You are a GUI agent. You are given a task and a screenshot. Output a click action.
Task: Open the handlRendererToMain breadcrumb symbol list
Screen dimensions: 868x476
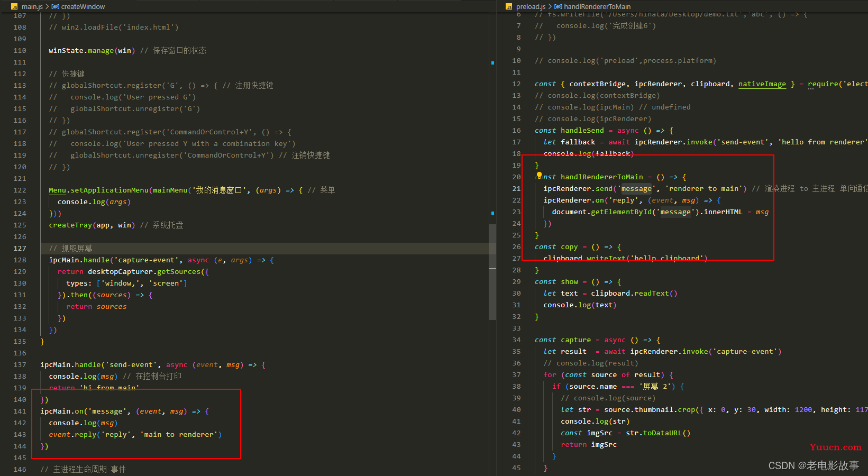[x=597, y=7]
